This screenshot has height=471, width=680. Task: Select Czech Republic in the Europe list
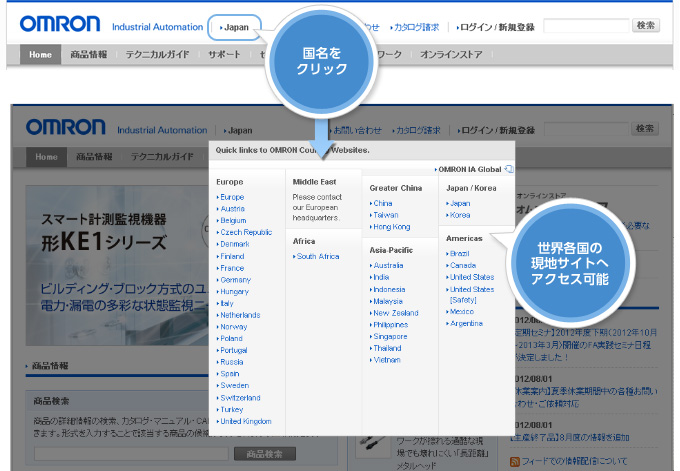tap(244, 232)
